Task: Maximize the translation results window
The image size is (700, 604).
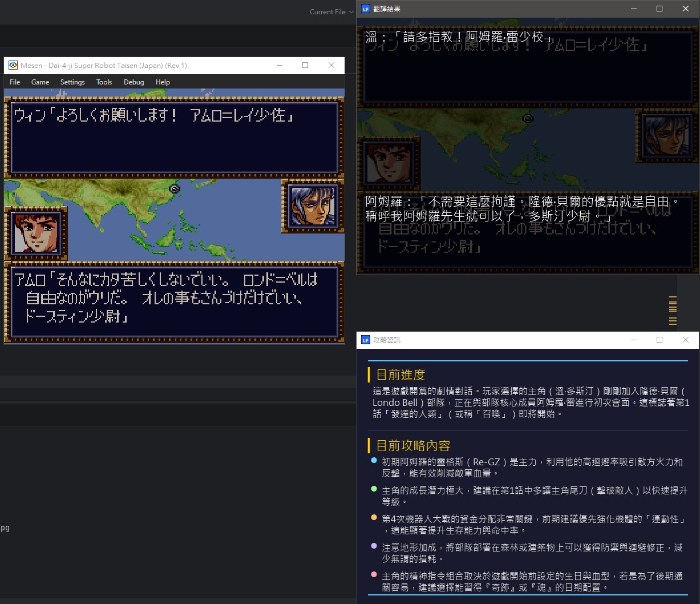Action: pos(659,9)
